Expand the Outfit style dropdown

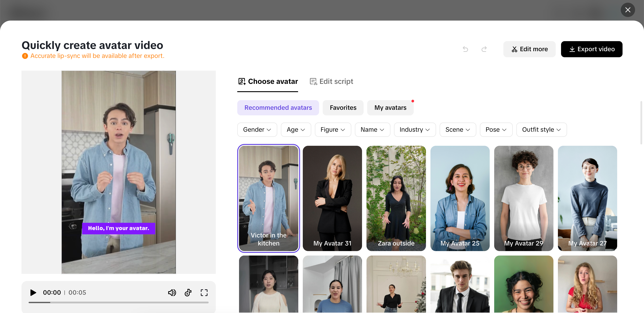pyautogui.click(x=541, y=129)
